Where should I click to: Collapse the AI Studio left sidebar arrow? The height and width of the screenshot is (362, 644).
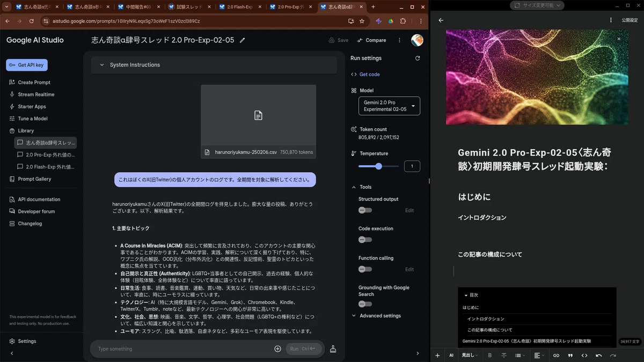point(12,353)
